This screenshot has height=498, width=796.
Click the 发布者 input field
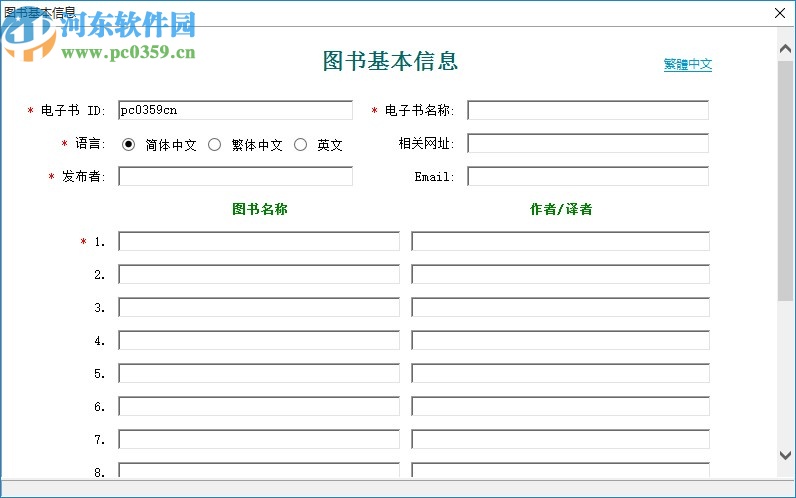pyautogui.click(x=236, y=176)
